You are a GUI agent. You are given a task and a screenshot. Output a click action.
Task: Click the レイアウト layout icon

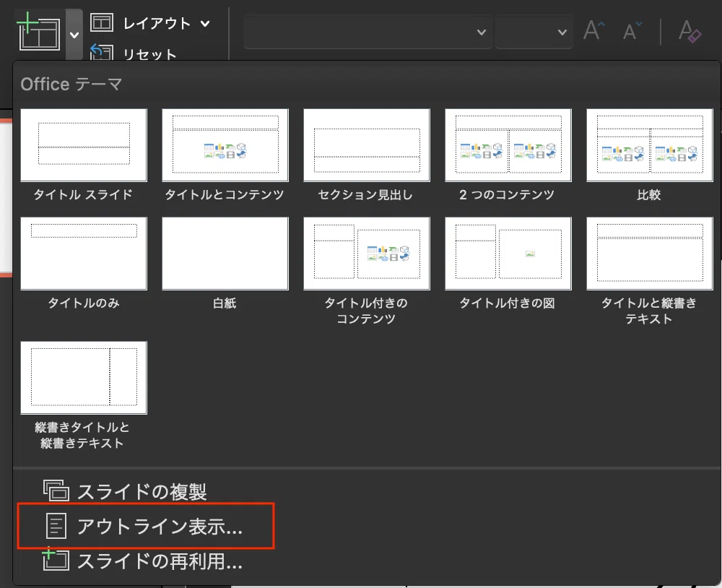tap(101, 22)
